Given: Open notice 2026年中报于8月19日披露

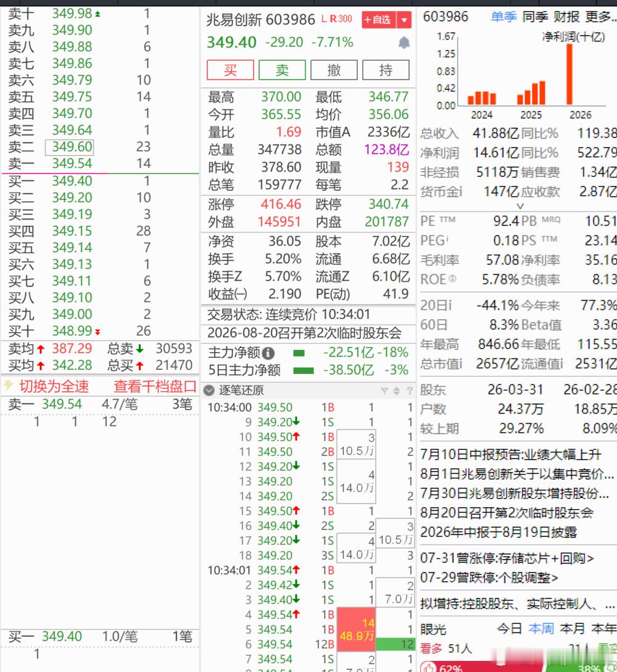Looking at the screenshot, I should pos(499,533).
